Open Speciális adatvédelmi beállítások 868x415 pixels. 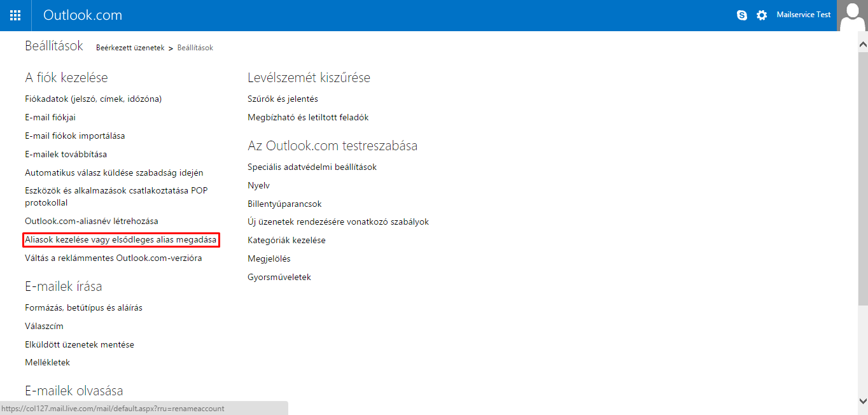[312, 167]
